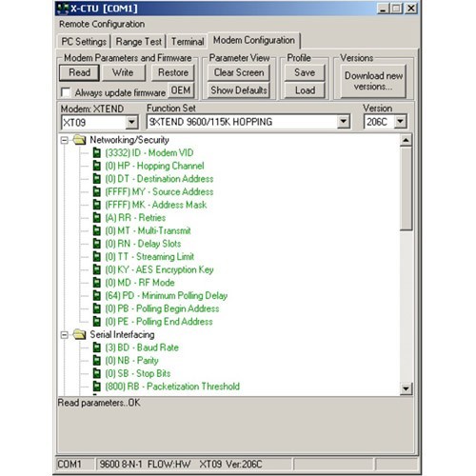
Task: Select (0) MT - Multi-Transmit row
Action: click(148, 230)
